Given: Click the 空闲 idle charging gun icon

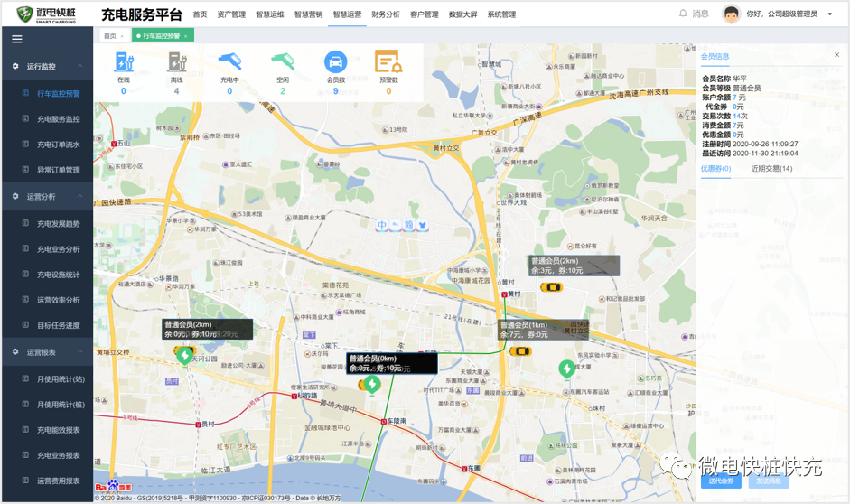Looking at the screenshot, I should pos(283,61).
